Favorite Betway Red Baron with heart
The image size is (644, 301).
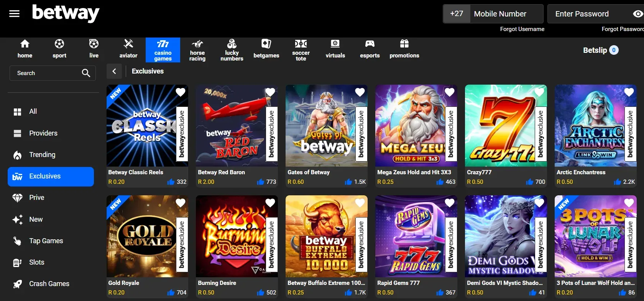point(270,92)
